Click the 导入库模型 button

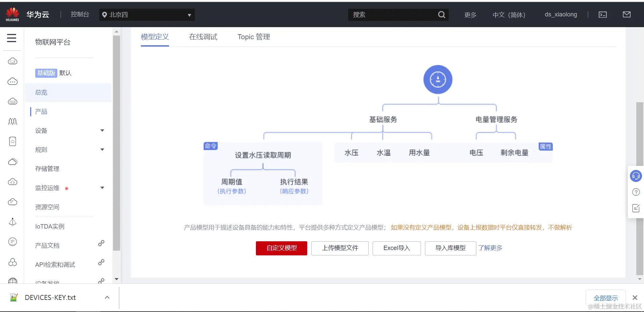tap(450, 248)
